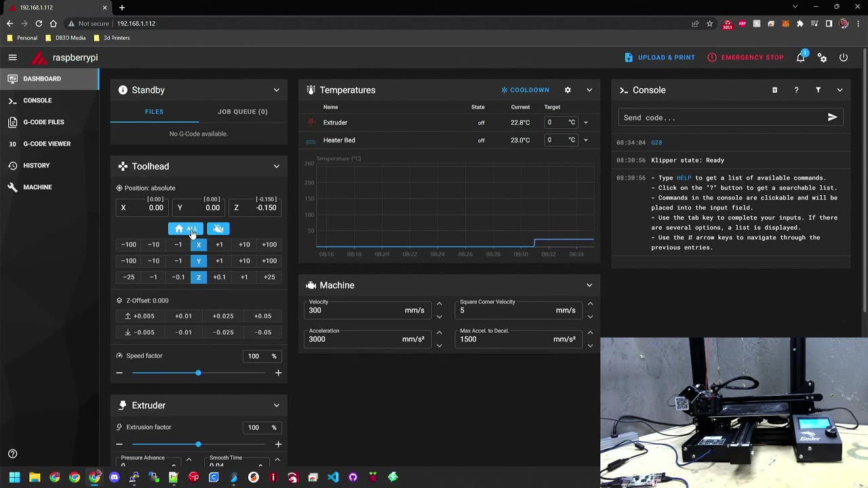The image size is (868, 488).
Task: Open Machine page in sidebar
Action: point(49,187)
